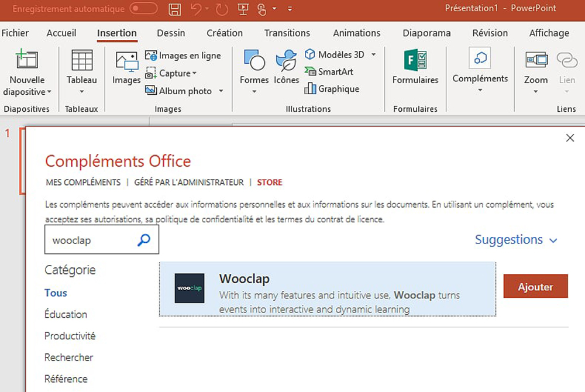
Task: Open the Animations tab
Action: point(357,33)
